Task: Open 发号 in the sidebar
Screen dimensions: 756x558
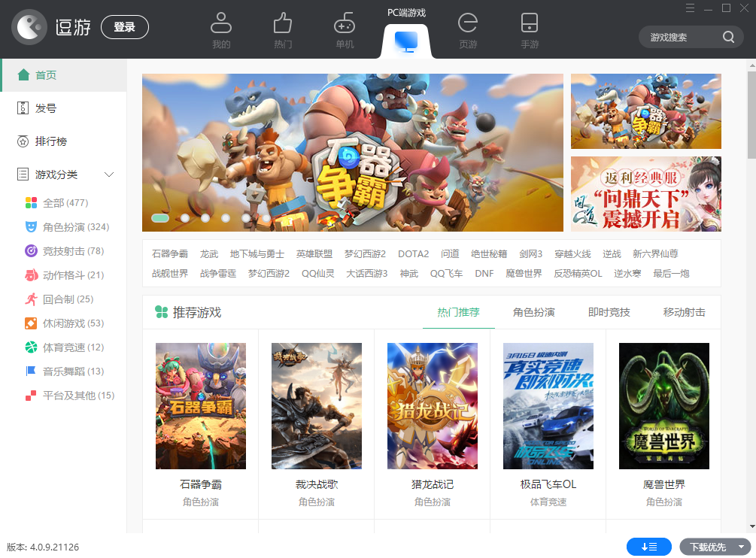Action: [46, 108]
